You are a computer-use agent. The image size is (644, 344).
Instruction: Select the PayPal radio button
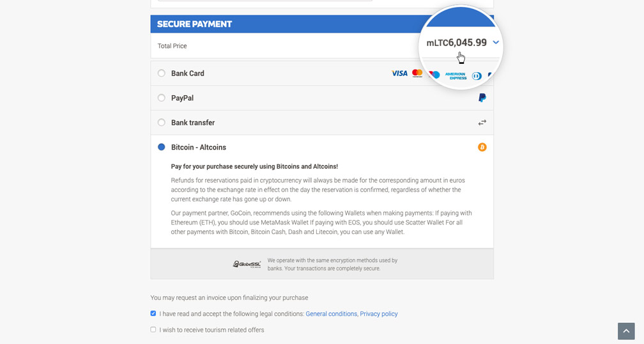click(162, 98)
